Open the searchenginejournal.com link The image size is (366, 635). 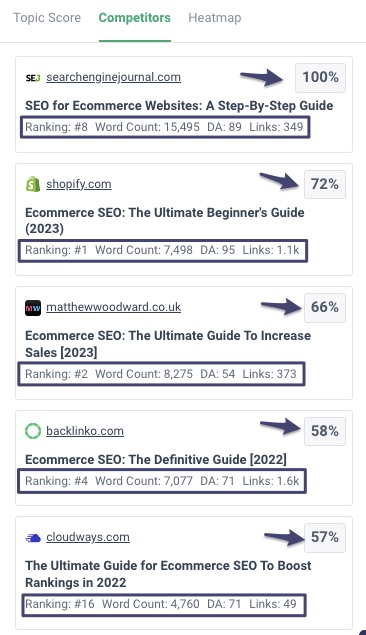(113, 77)
